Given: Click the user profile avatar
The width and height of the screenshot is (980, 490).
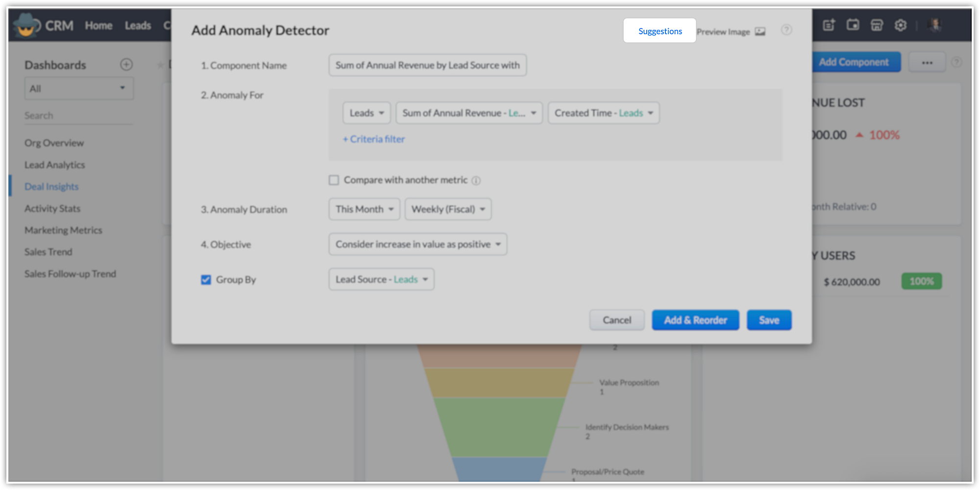Looking at the screenshot, I should coord(935,25).
